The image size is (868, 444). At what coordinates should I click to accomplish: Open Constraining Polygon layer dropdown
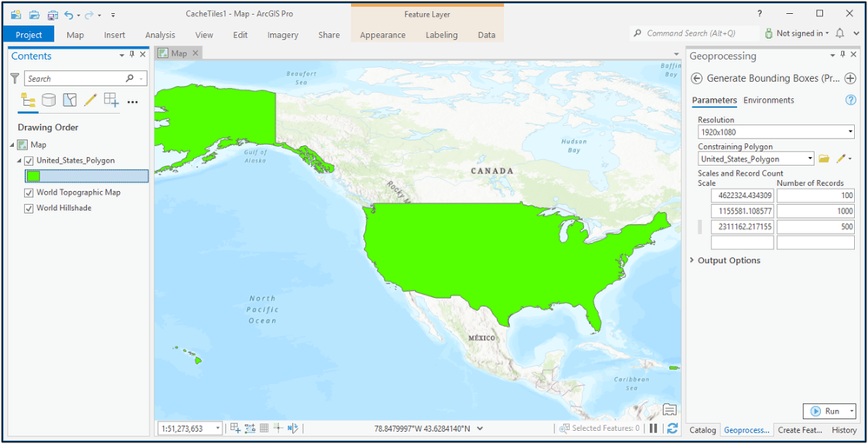(x=811, y=159)
